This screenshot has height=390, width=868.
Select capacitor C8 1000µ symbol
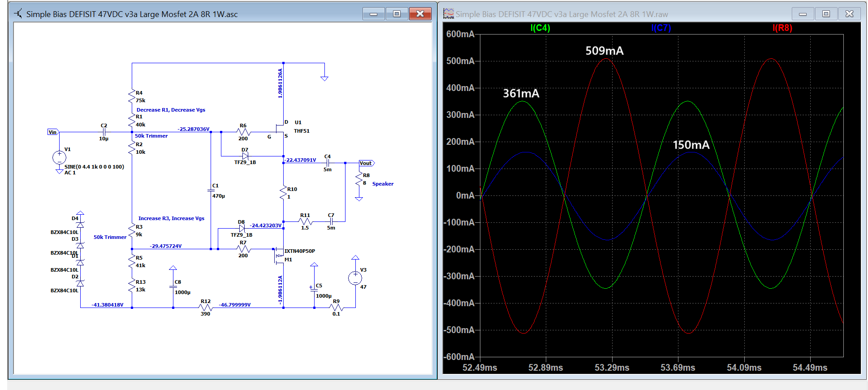tap(173, 286)
